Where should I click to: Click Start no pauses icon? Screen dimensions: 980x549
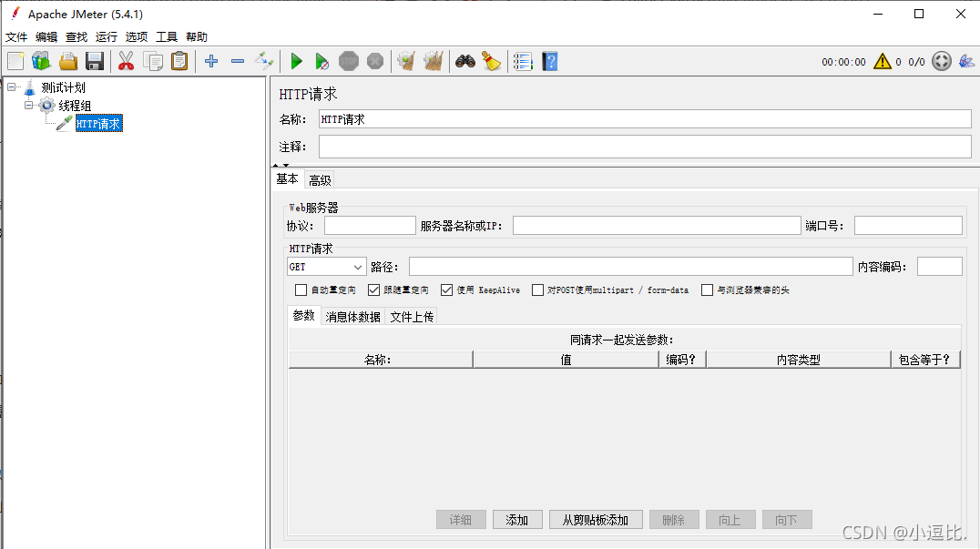322,61
